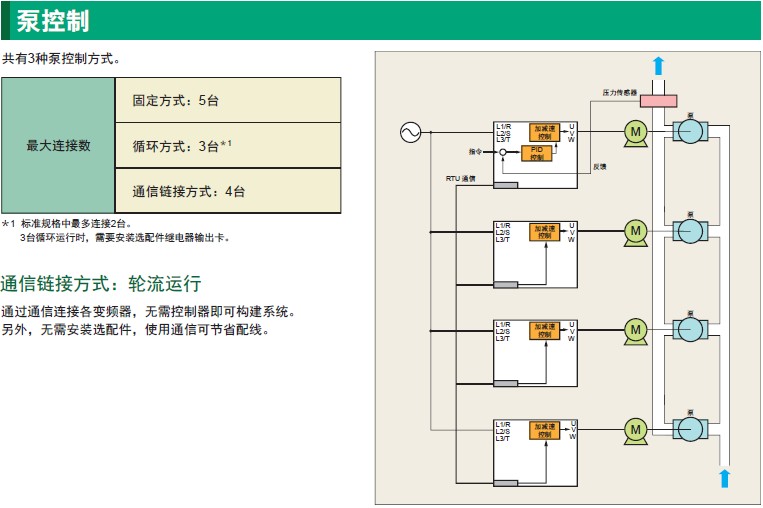Click the AC power source symbol
This screenshot has height=508, width=763.
click(409, 131)
